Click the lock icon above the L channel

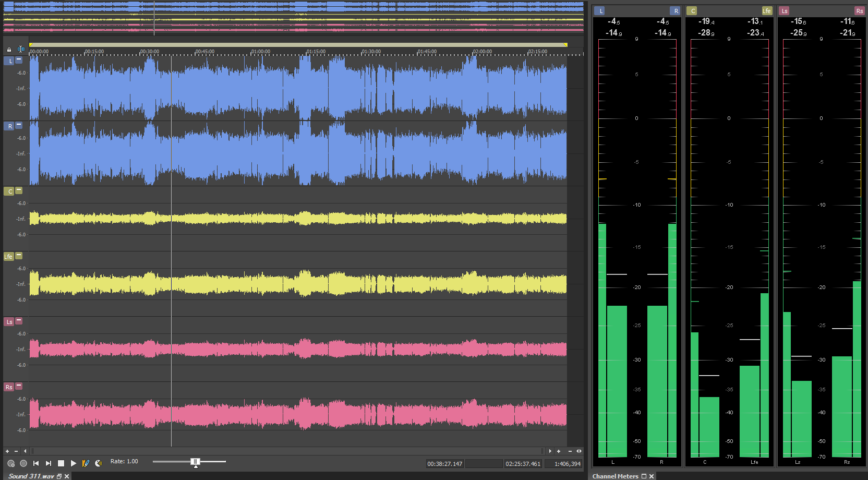[x=9, y=50]
